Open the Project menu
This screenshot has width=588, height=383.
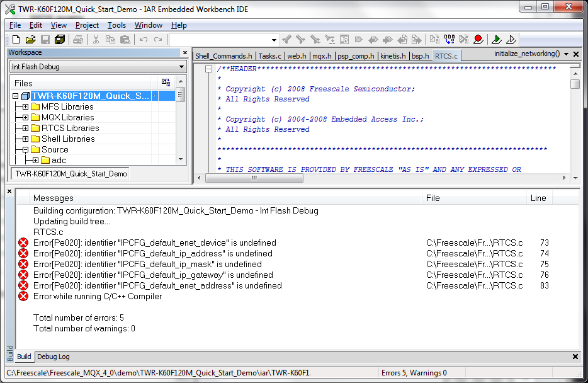tap(87, 25)
